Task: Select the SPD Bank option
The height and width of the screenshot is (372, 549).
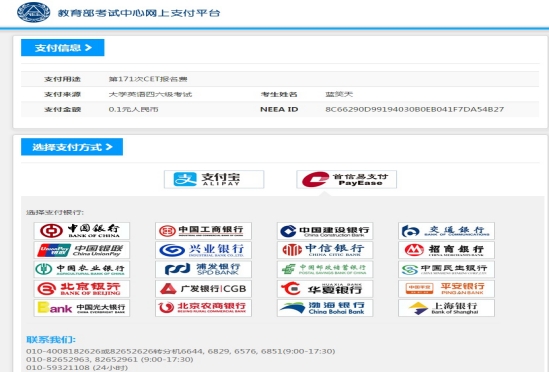Action: click(x=203, y=269)
